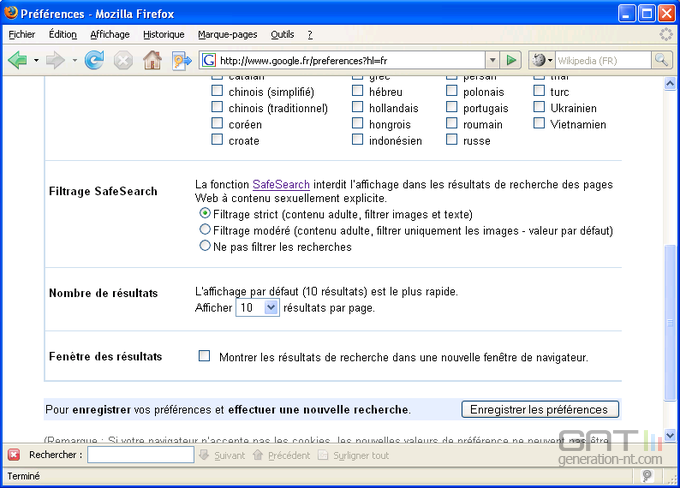This screenshot has height=488, width=680.
Task: Click the scrollbar down arrow
Action: [670, 434]
